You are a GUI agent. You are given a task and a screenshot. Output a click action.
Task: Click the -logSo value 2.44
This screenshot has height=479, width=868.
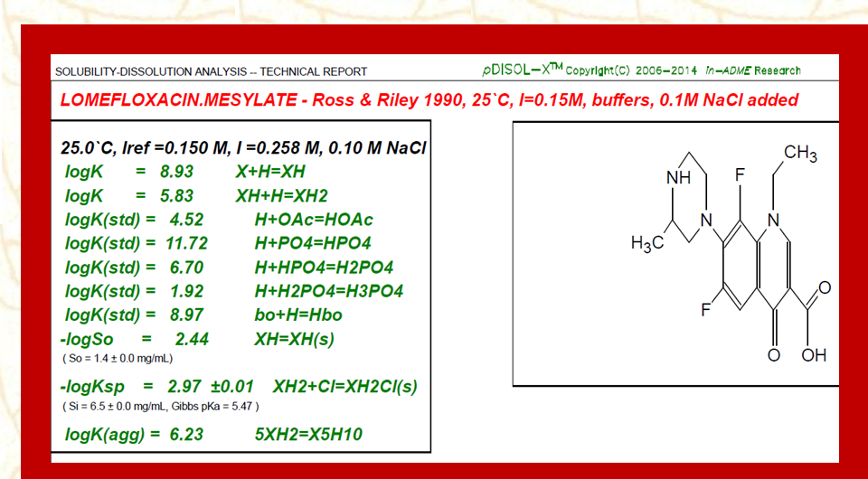tap(192, 339)
